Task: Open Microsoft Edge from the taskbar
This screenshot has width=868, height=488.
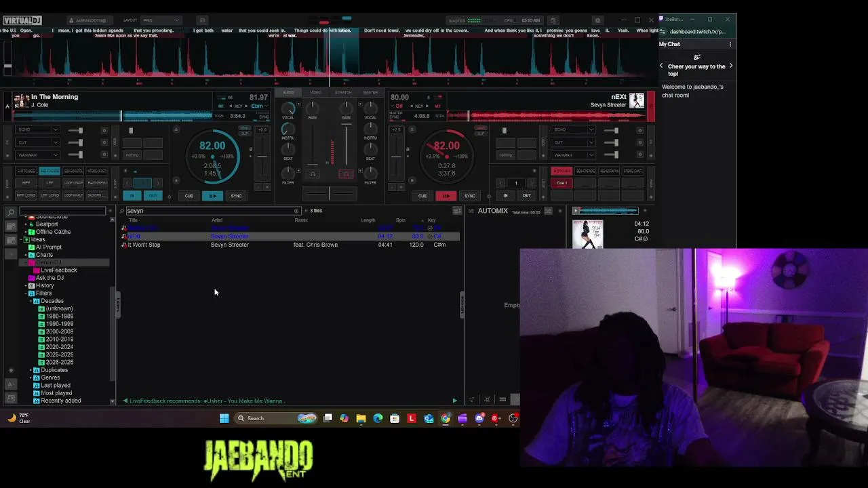Action: tap(378, 418)
